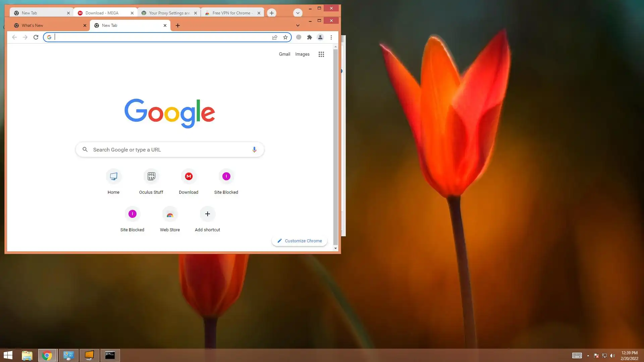Open the MEGA Download shortcut tile
Screen dimensions: 644x362
189,181
